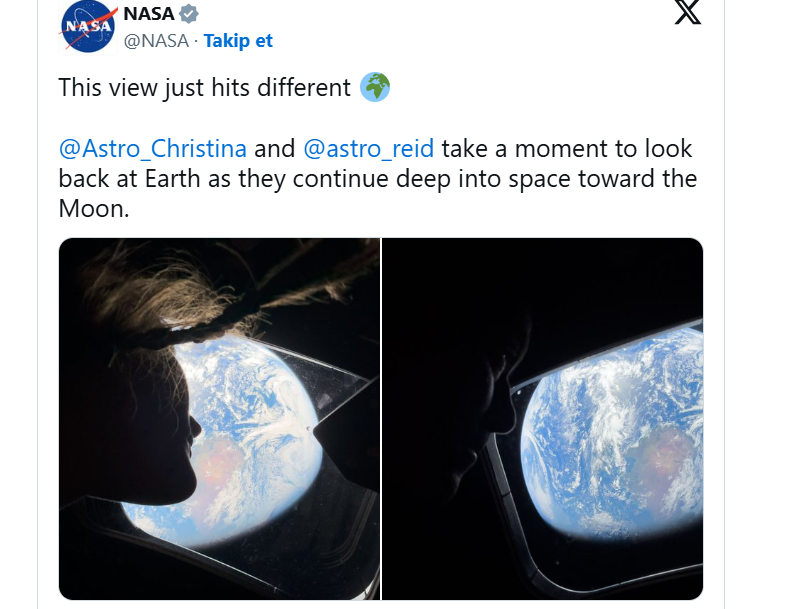Screen dimensions: 812x609
Task: Click the phrase 'take a moment to look'
Action: (566, 149)
